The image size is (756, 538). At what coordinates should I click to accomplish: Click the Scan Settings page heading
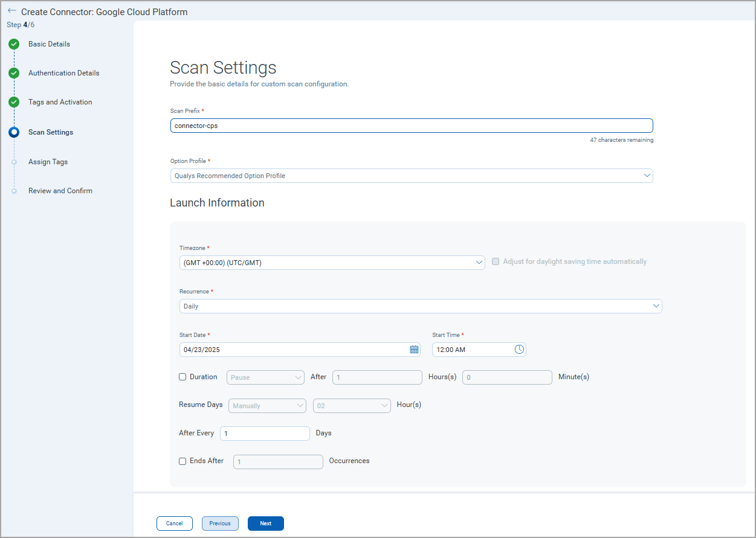pos(223,67)
